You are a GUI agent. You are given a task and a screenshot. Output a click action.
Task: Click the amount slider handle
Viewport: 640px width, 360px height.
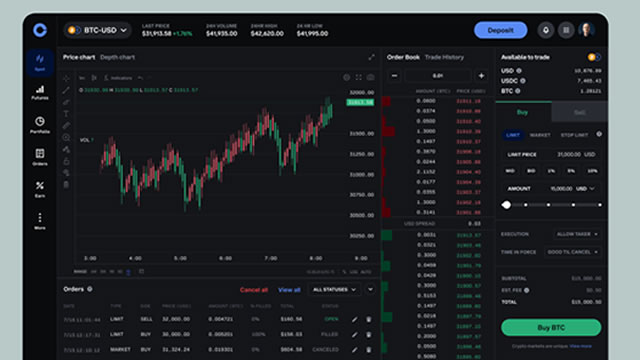[507, 205]
